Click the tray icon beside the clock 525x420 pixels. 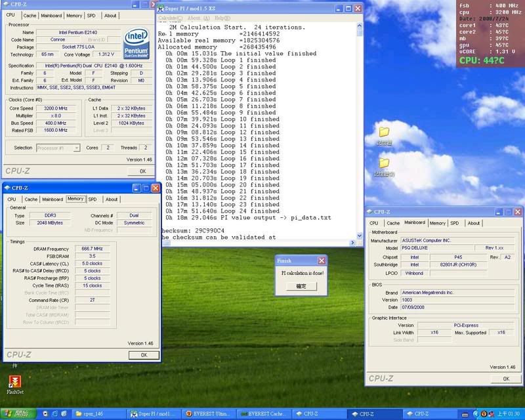pyautogui.click(x=490, y=414)
